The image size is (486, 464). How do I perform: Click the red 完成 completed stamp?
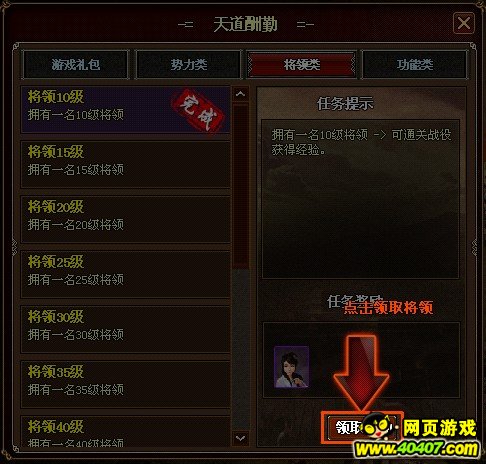(198, 110)
